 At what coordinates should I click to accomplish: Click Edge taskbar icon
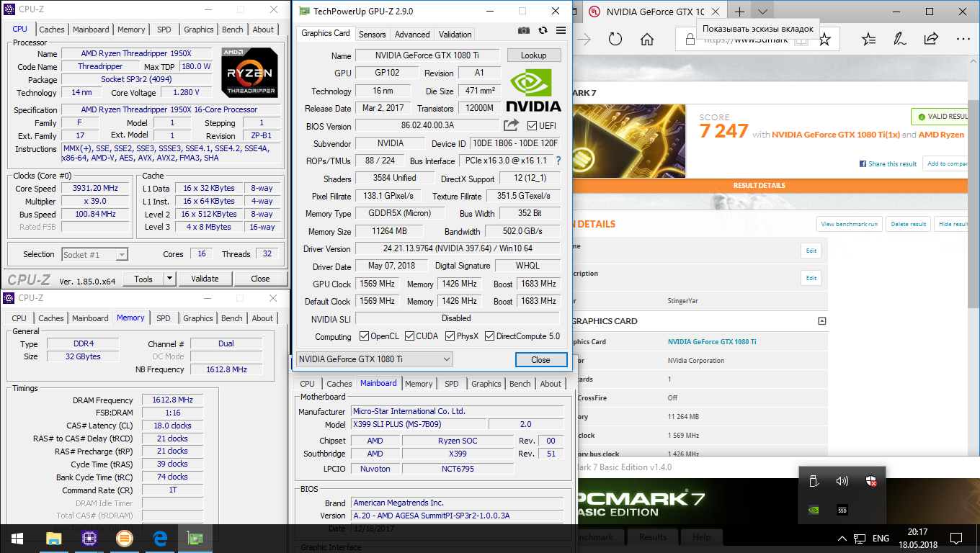160,538
